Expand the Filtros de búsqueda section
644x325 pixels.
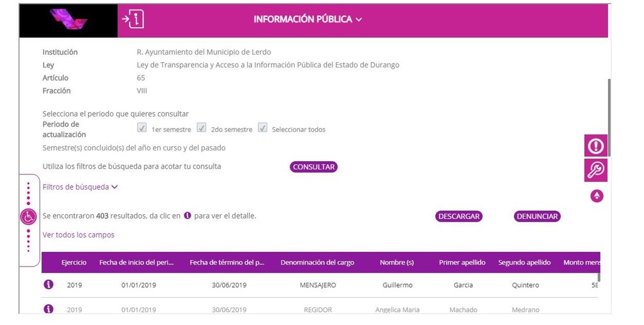pyautogui.click(x=80, y=187)
